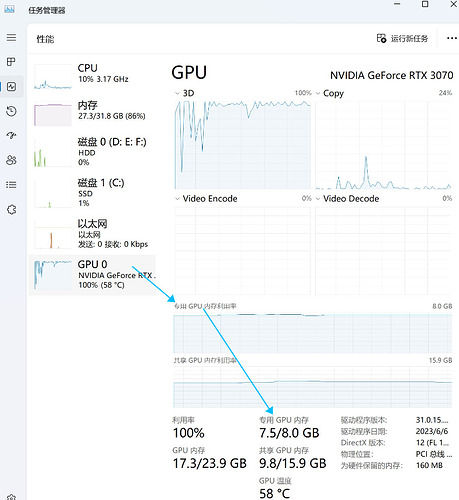
Task: Open the Video Decode graph dropdown
Action: tap(318, 199)
